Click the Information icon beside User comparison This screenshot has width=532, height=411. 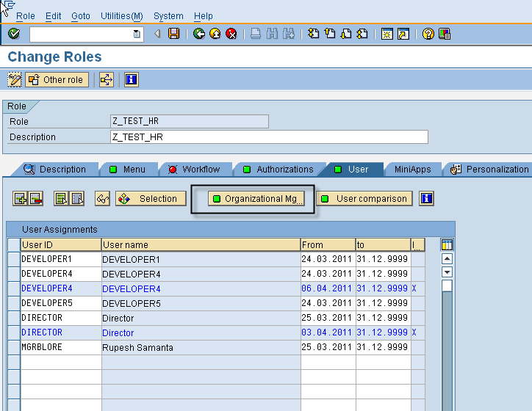[426, 198]
